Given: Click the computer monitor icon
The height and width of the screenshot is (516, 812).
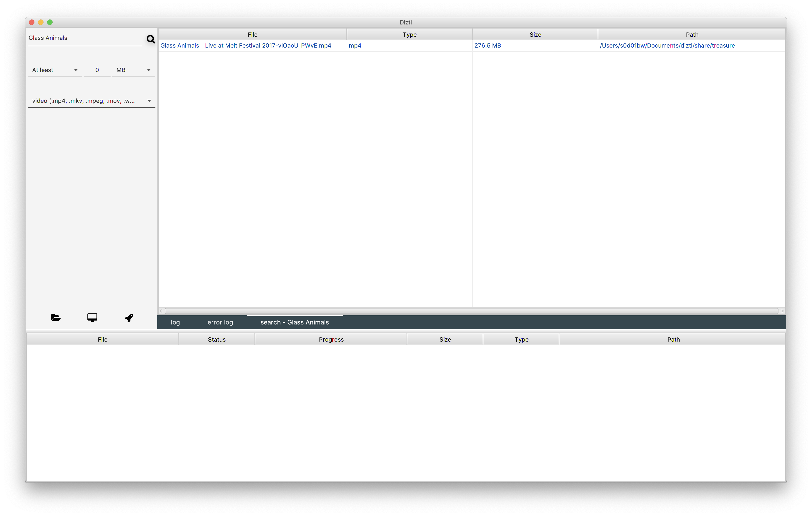Looking at the screenshot, I should 92,318.
